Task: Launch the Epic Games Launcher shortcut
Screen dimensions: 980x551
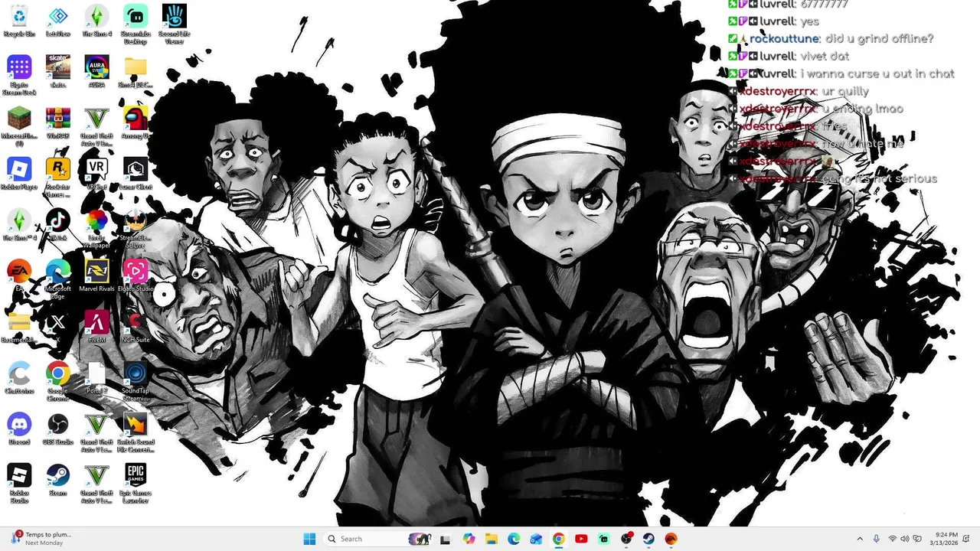Action: click(136, 482)
